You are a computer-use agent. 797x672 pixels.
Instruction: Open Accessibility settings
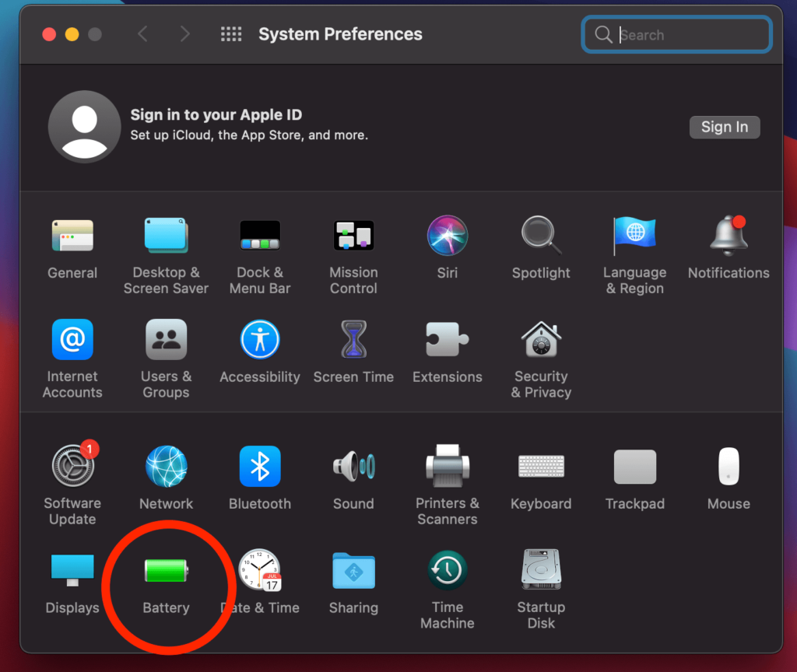coord(259,340)
